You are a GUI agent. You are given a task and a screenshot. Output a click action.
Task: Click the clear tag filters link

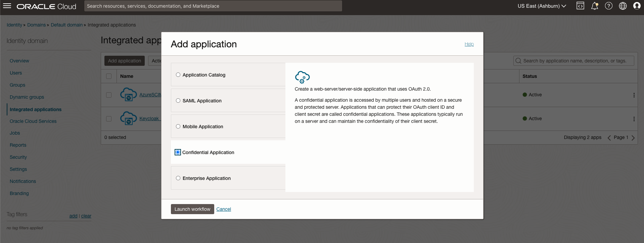pyautogui.click(x=86, y=216)
